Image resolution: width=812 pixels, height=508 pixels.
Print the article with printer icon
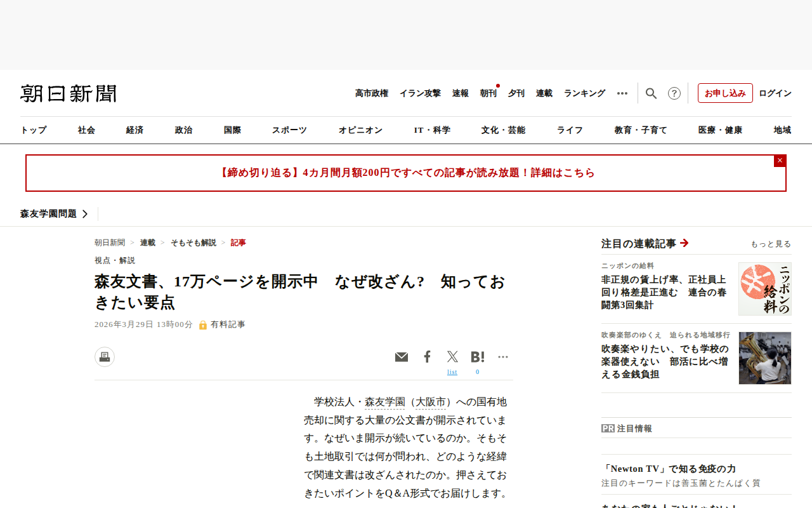point(105,357)
